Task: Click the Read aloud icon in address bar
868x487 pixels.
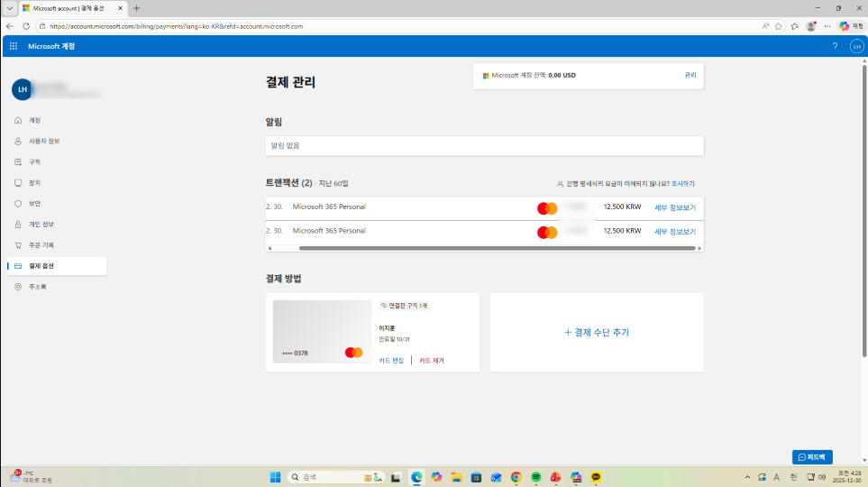Action: [x=765, y=26]
